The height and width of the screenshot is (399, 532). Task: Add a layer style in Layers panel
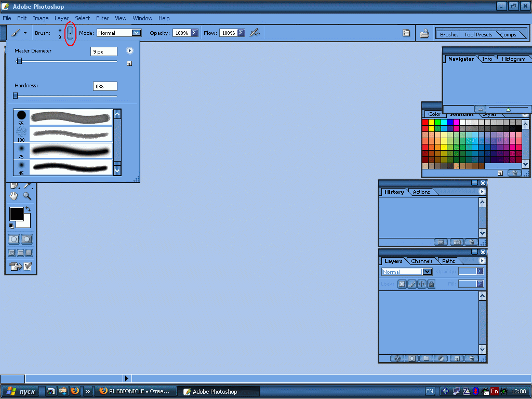(397, 358)
